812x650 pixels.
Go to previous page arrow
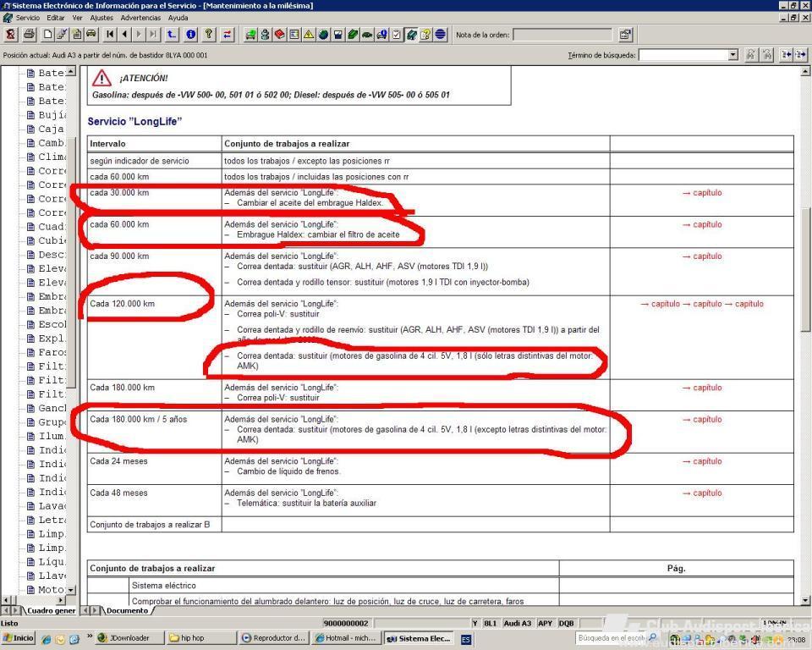(124, 35)
